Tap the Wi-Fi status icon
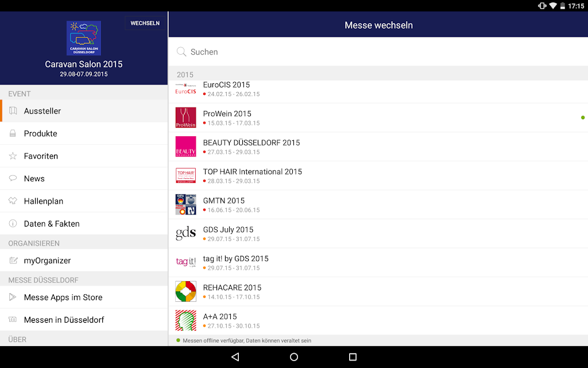588x368 pixels. 553,6
